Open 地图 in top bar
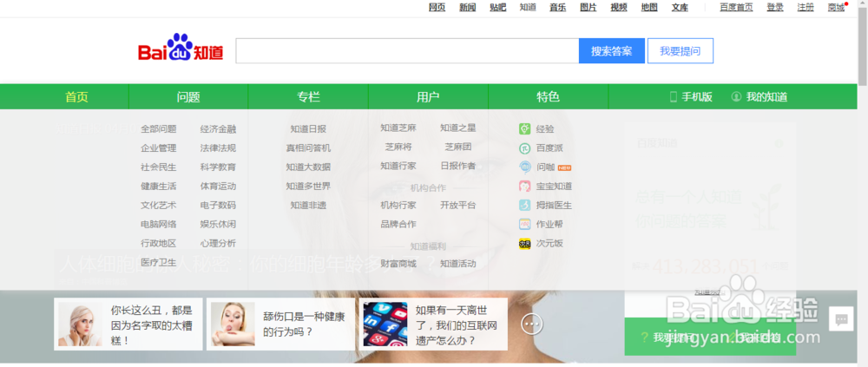Screen dimensions: 868x367 coord(649,7)
